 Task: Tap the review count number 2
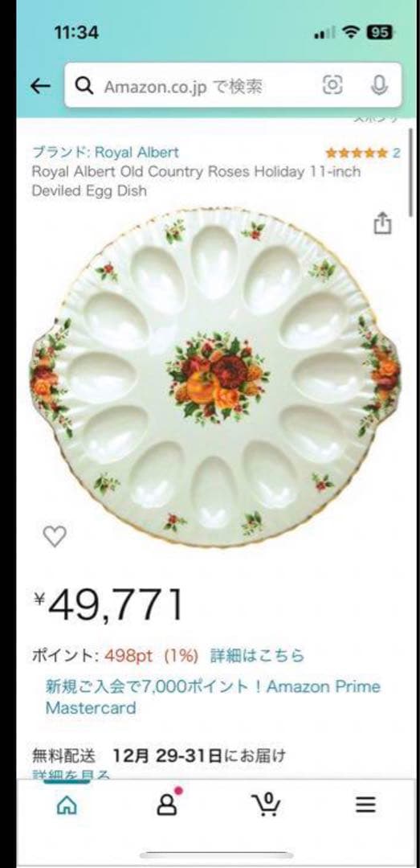(396, 153)
